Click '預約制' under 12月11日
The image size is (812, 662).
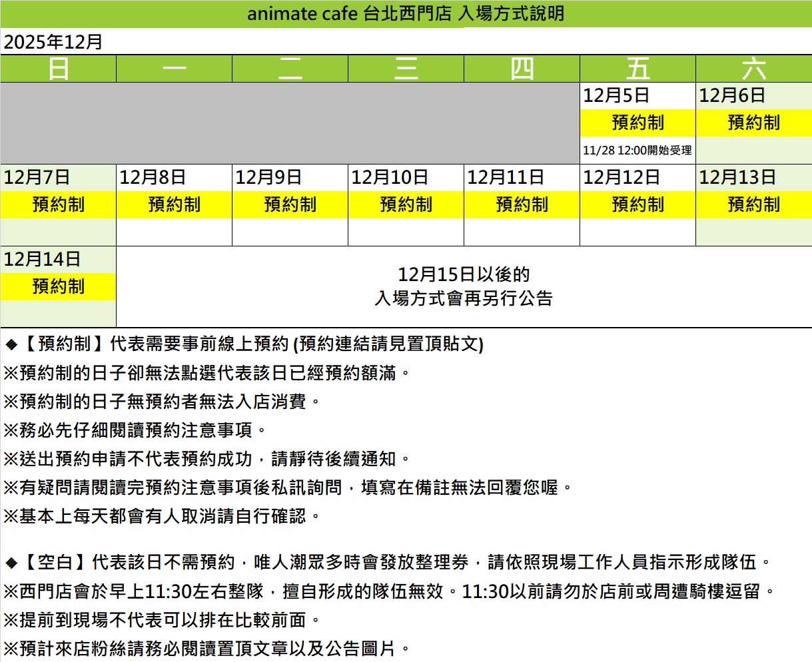(x=522, y=204)
